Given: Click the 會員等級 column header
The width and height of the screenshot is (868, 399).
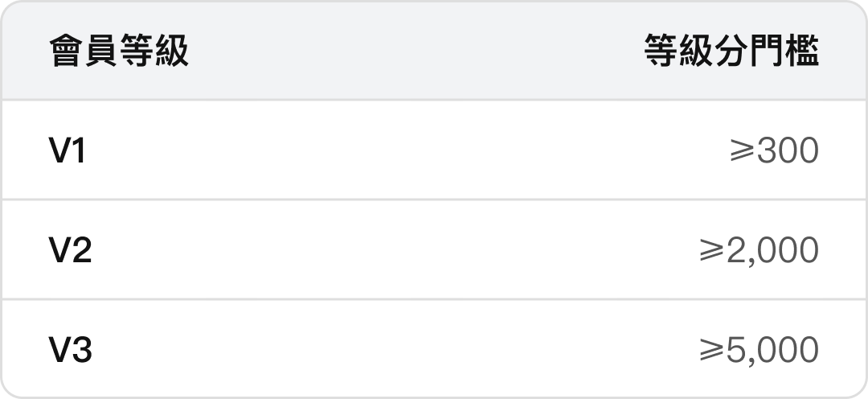Looking at the screenshot, I should (119, 52).
